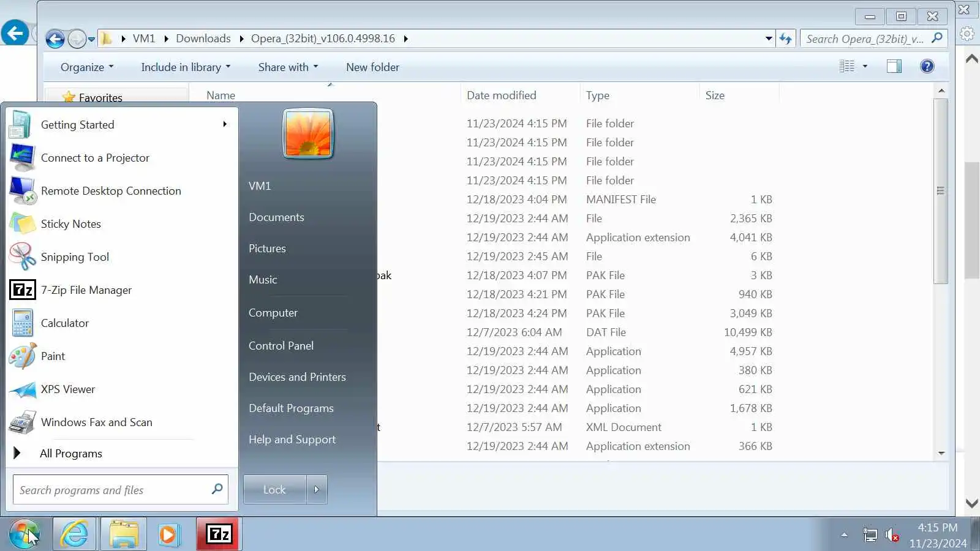Expand shutdown options arrow beside Lock
The height and width of the screenshot is (551, 980).
point(316,490)
